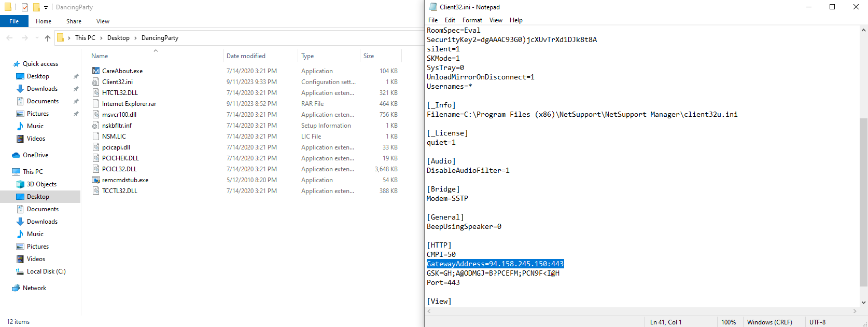Click the Notepad vertical scrollbar down arrow
The width and height of the screenshot is (868, 327).
click(863, 302)
